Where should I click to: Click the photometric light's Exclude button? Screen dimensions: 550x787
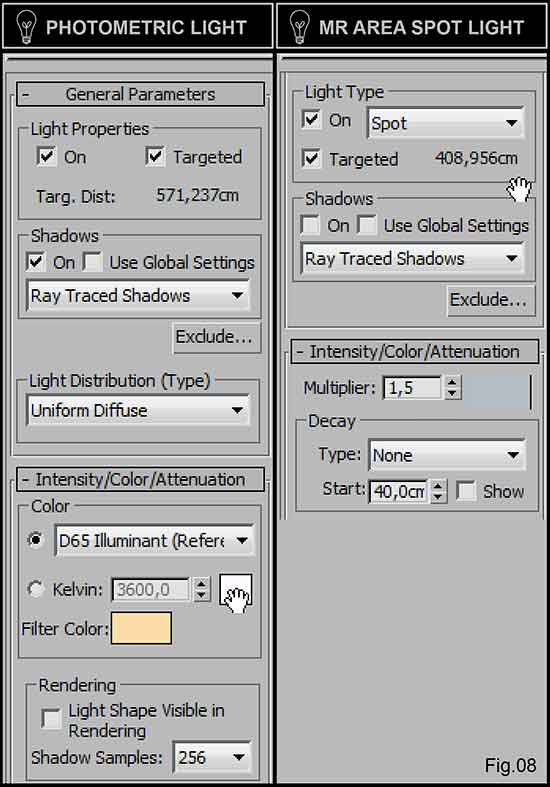pos(216,337)
